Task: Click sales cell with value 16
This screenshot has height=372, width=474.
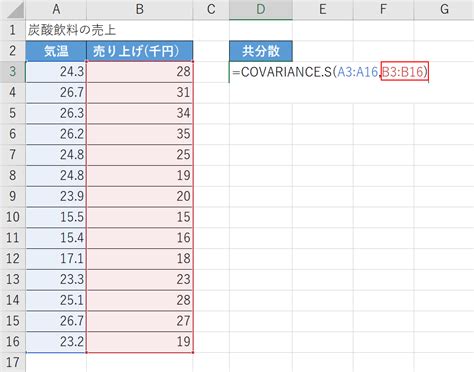Action: coord(140,238)
